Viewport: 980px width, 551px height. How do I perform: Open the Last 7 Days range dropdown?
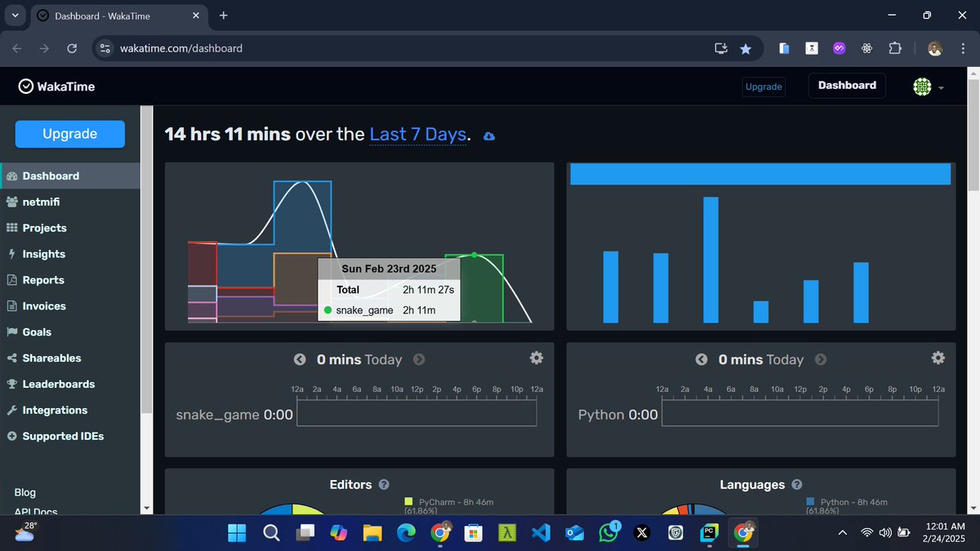418,134
